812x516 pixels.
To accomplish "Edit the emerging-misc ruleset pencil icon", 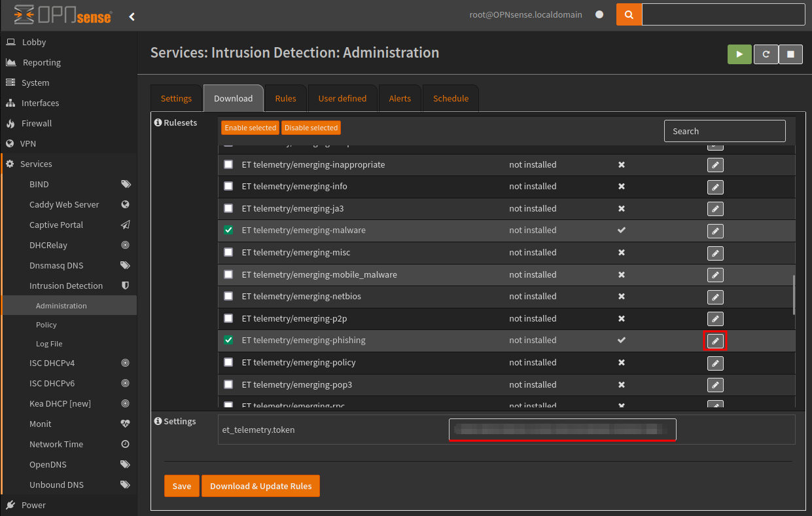I will 715,253.
